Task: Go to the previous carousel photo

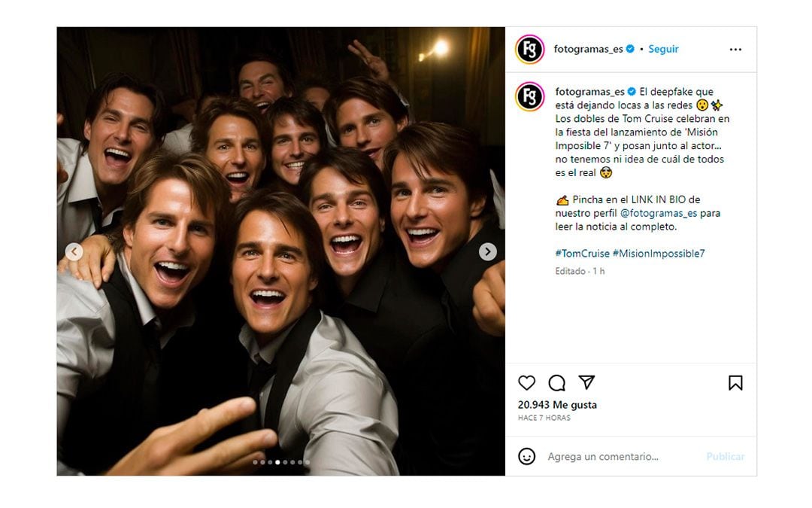Action: coord(74,252)
